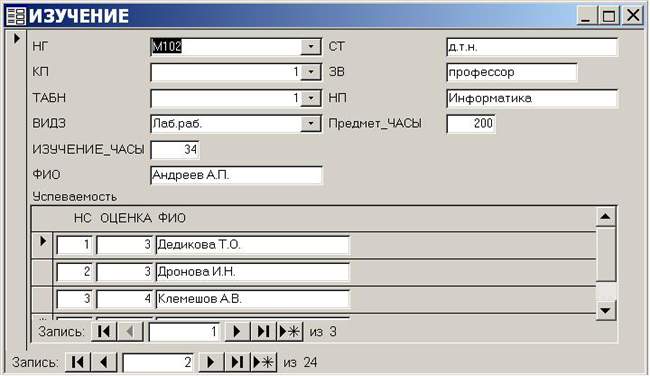The image size is (650, 376).
Task: Jump to last record in main navigator
Action: point(238,362)
